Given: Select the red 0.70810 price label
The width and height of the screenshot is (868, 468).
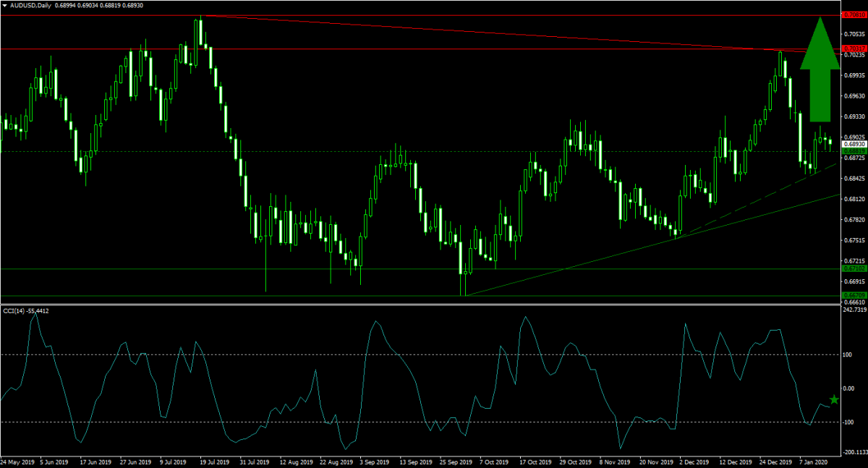Looking at the screenshot, I should coord(854,14).
